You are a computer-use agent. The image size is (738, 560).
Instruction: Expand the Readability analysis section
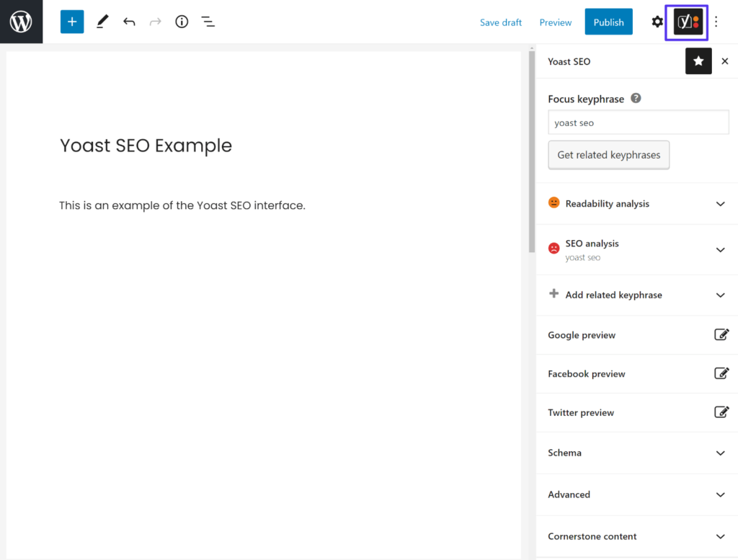tap(720, 204)
